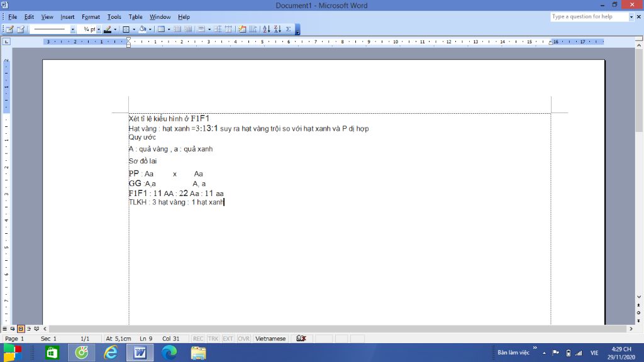
Task: Open Microsoft Store from taskbar
Action: (x=52, y=353)
